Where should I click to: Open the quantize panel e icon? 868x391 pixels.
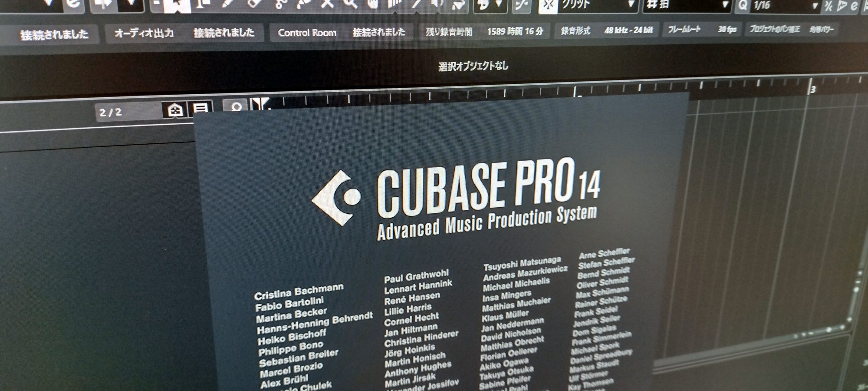click(x=854, y=6)
